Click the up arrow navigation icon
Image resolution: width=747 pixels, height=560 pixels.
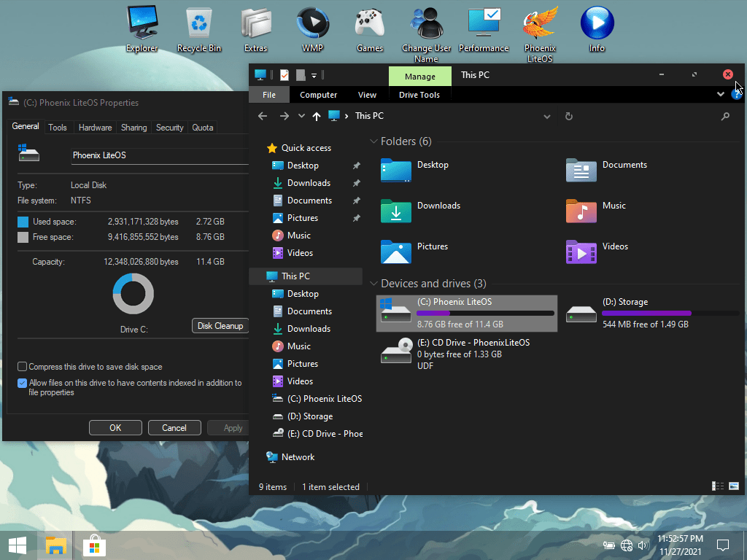coord(316,116)
